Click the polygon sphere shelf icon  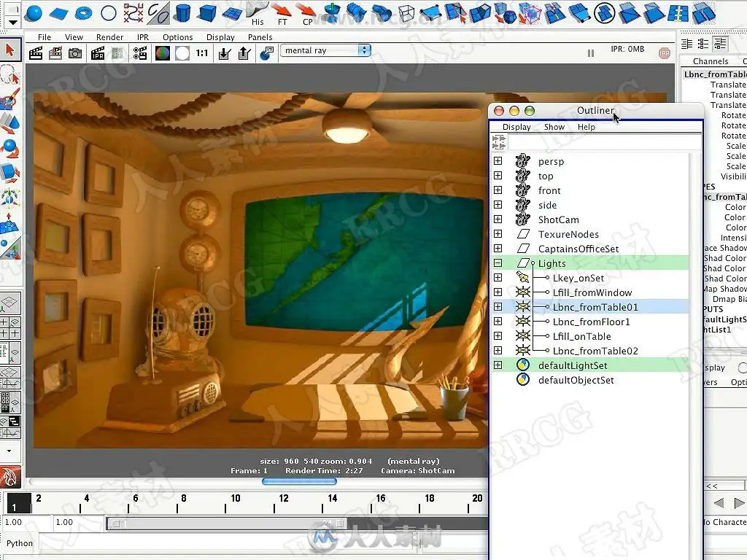tap(34, 13)
